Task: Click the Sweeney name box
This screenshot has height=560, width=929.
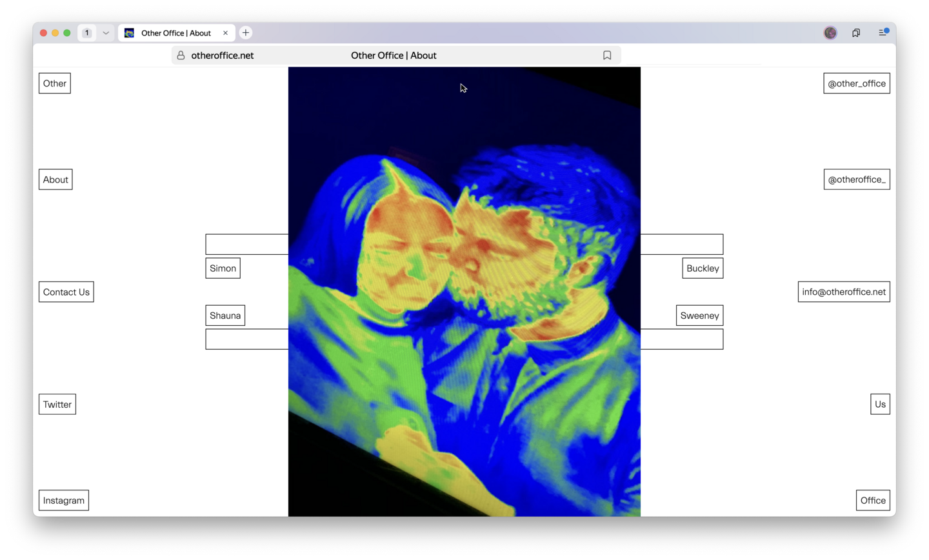Action: pos(699,315)
